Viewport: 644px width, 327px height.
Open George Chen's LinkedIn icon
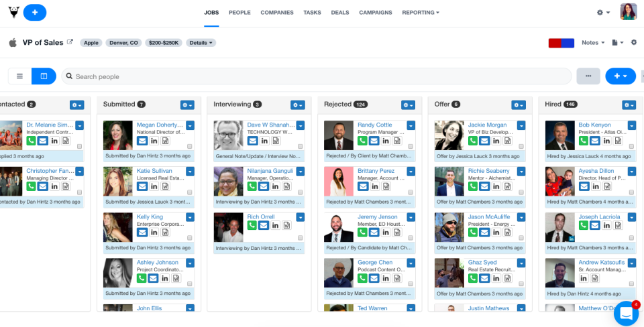click(x=385, y=278)
